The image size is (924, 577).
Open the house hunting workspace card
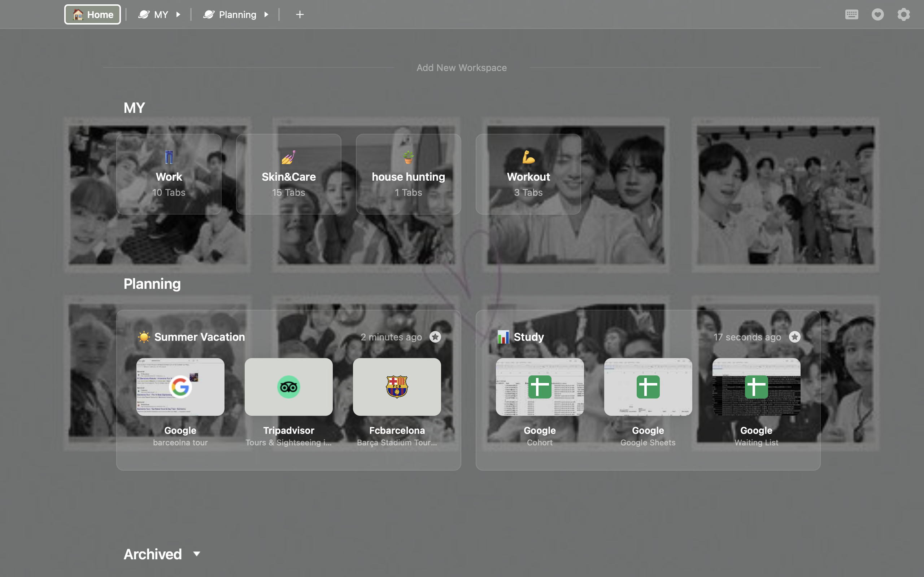(x=408, y=174)
